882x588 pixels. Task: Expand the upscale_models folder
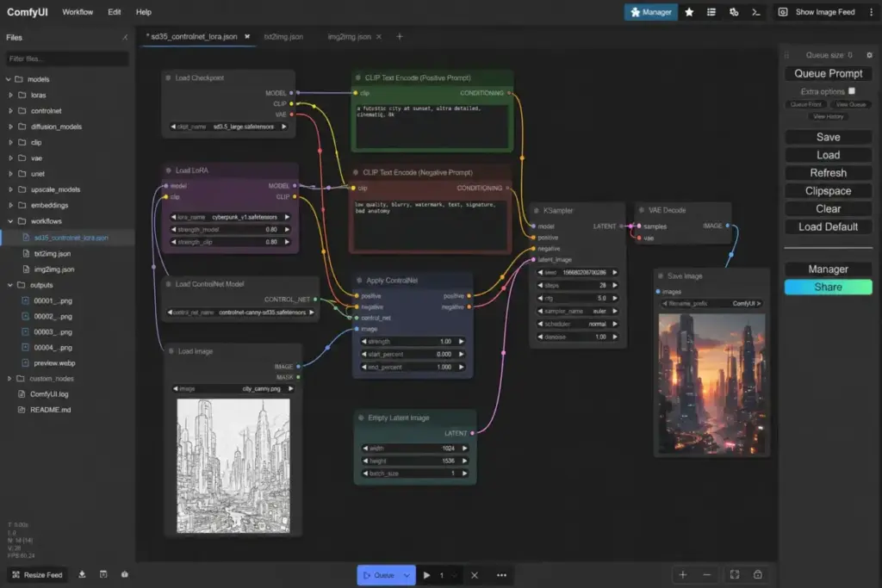click(x=10, y=189)
